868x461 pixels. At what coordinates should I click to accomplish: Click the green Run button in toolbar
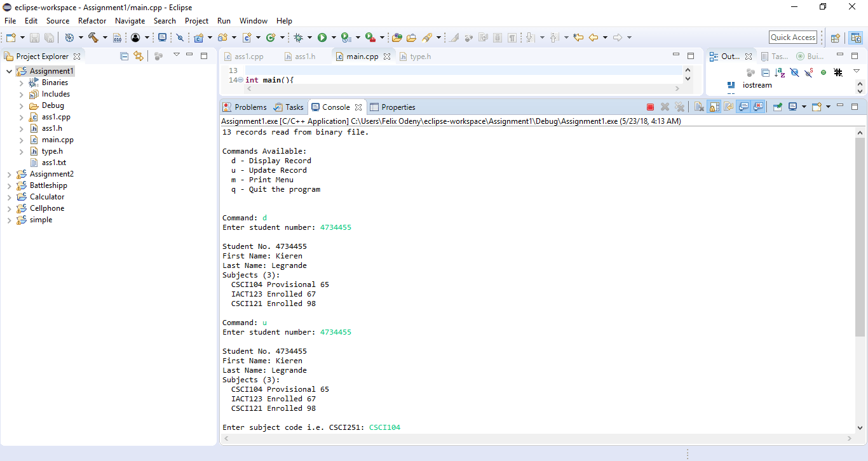[x=322, y=37]
